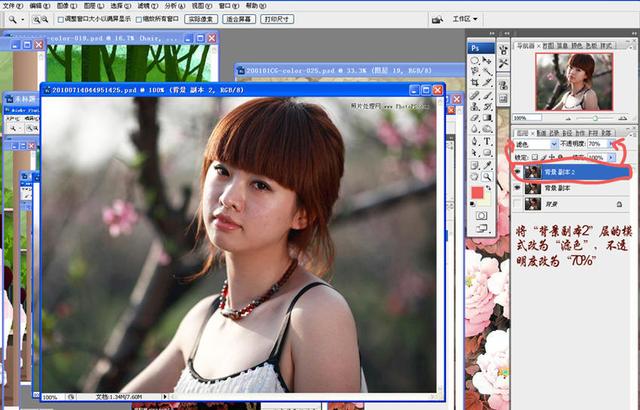Click Navigator zoom-out mountains button
The height and width of the screenshot is (410, 640).
[568, 118]
